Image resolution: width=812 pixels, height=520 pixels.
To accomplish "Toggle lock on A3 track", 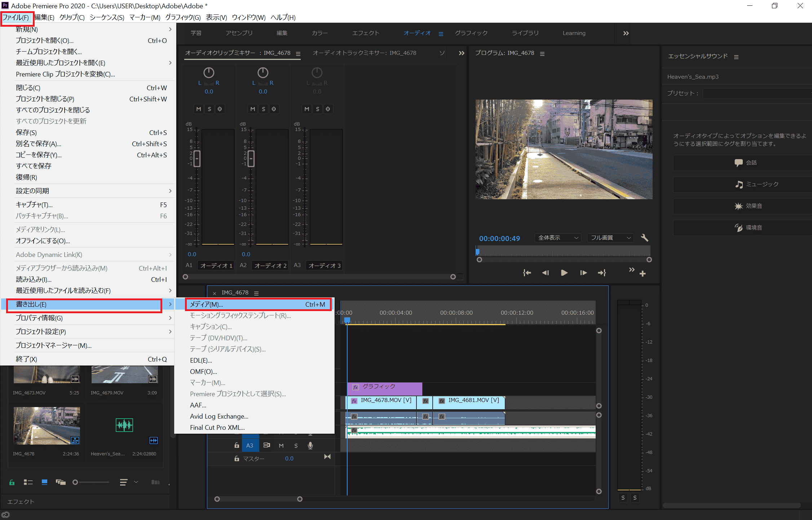I will pyautogui.click(x=237, y=445).
